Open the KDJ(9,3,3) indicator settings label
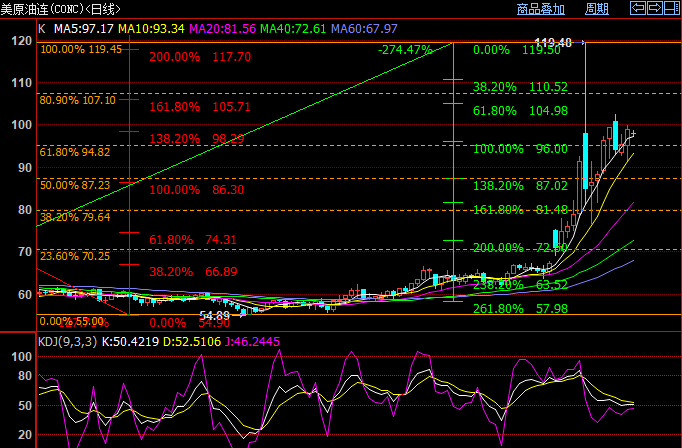 pos(65,341)
